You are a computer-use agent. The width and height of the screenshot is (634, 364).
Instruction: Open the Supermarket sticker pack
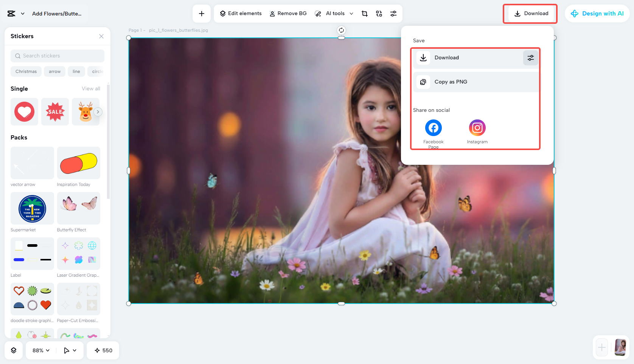[x=32, y=208]
